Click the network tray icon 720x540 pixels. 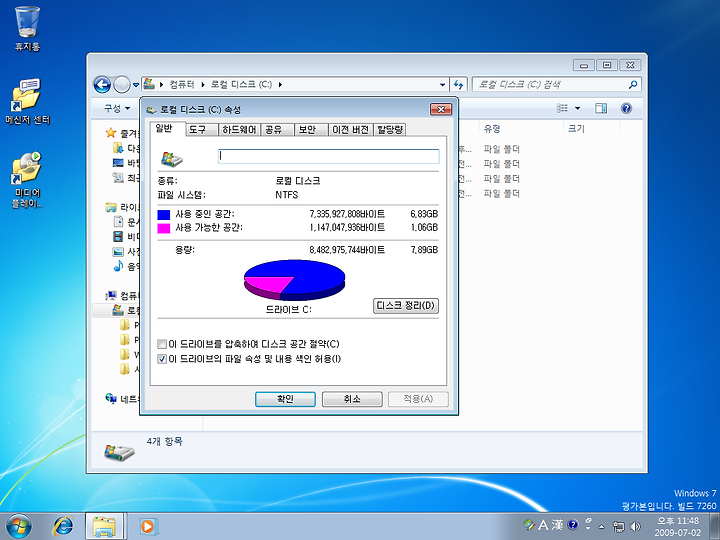tap(619, 526)
